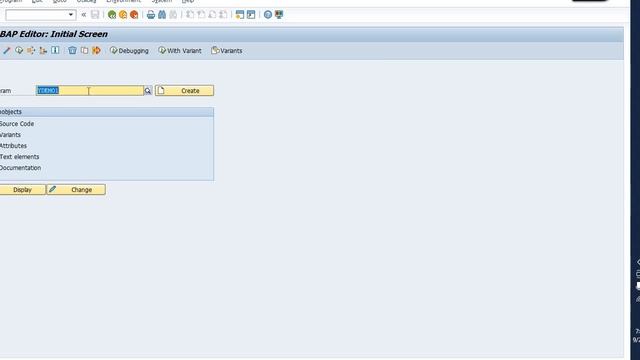Click the grayed Save disk icon

(95, 15)
